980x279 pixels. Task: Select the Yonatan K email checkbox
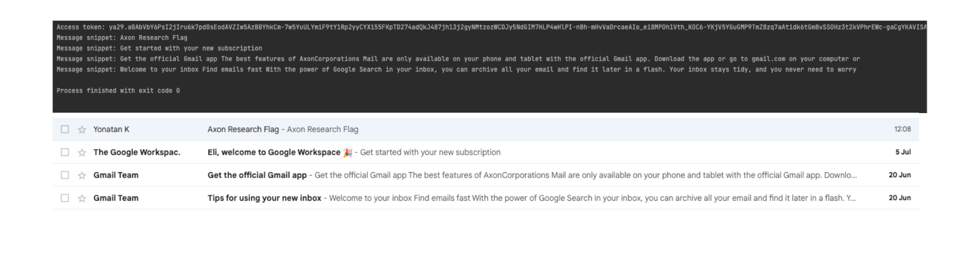(x=65, y=129)
